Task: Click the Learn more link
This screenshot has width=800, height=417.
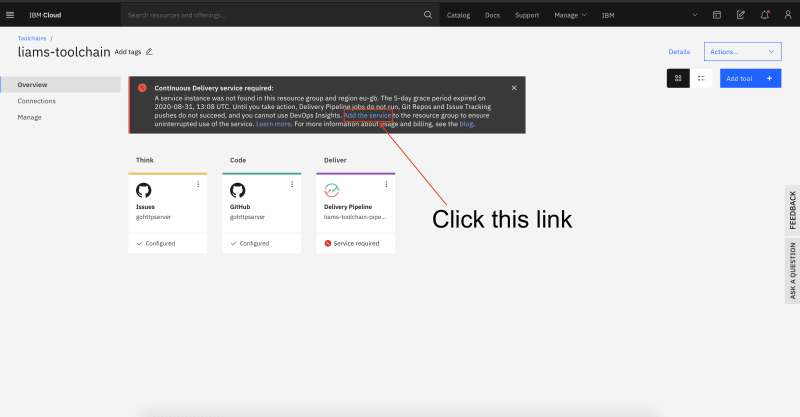Action: tap(273, 124)
